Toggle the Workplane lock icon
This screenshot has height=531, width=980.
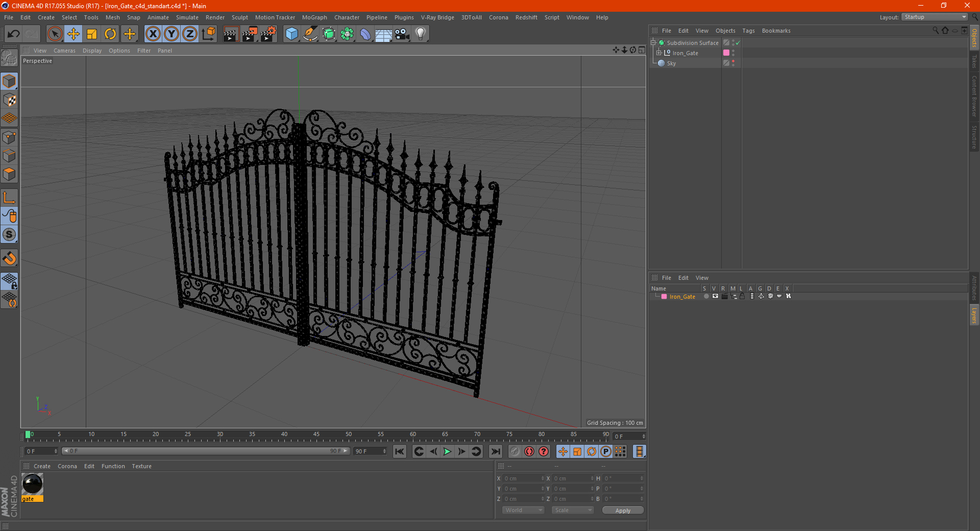click(x=9, y=281)
